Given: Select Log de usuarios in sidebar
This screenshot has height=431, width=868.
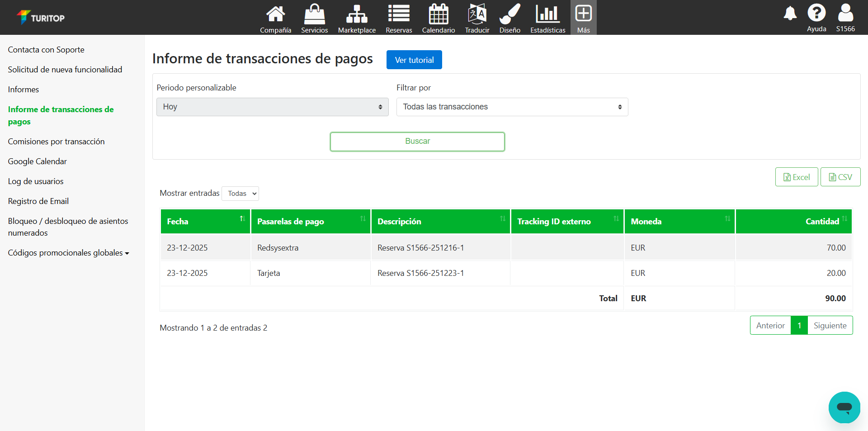Looking at the screenshot, I should pos(36,181).
